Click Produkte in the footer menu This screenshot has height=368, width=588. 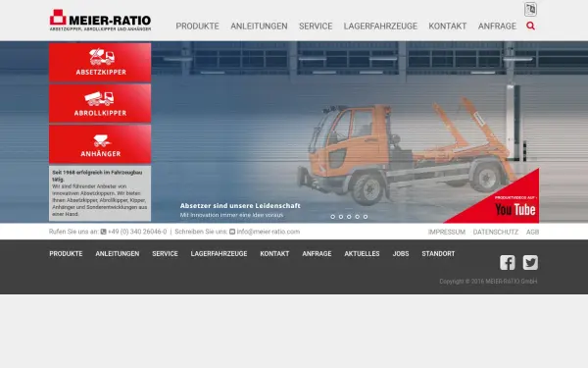point(66,254)
